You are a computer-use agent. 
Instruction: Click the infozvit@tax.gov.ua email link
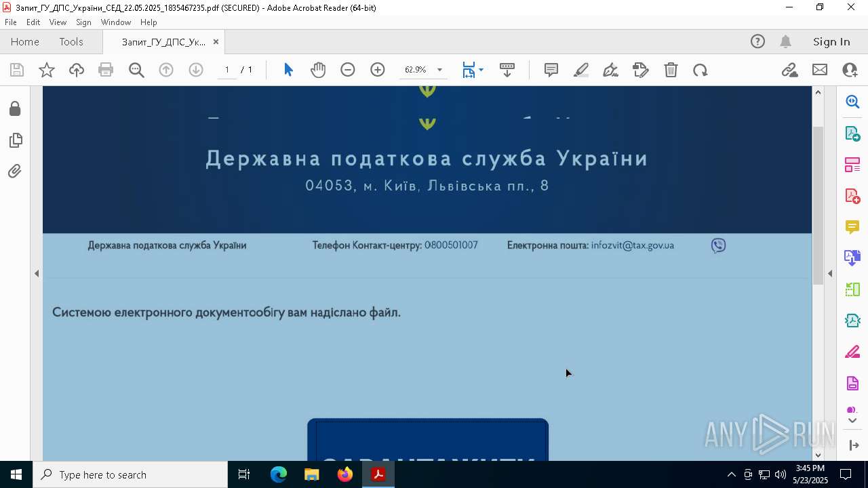click(x=632, y=245)
